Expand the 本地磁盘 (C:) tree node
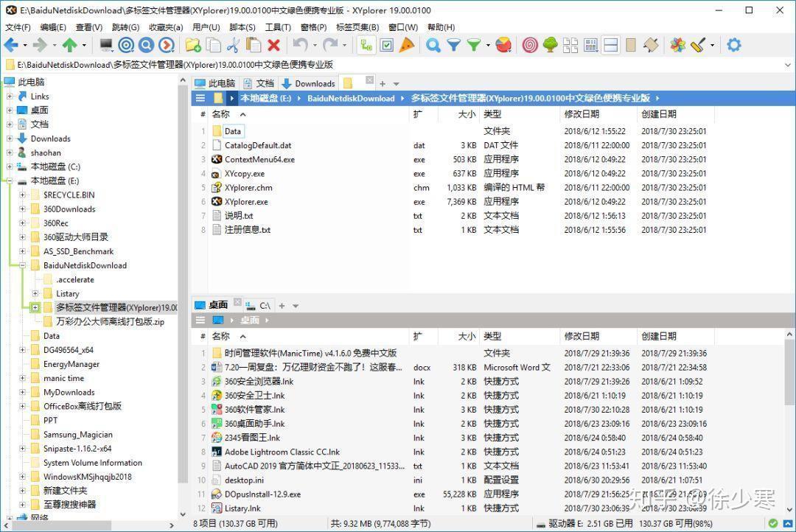Screen dimensions: 796x532 point(9,167)
